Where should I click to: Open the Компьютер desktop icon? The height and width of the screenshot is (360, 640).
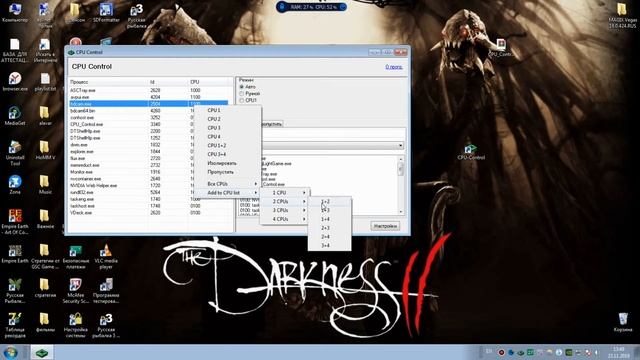15,12
